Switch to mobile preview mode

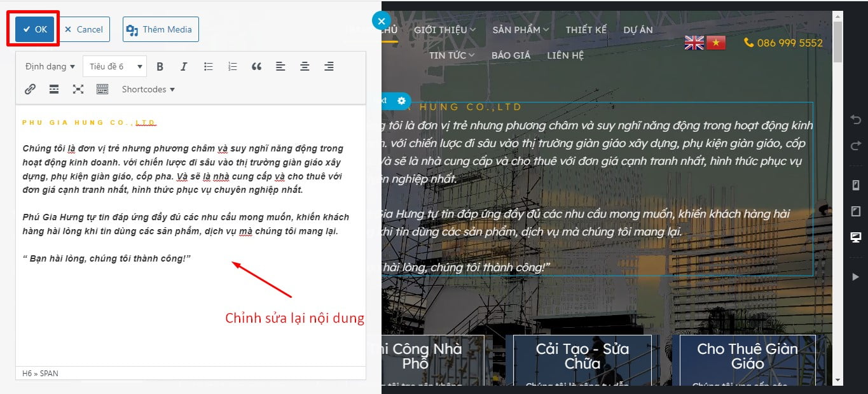coord(855,185)
